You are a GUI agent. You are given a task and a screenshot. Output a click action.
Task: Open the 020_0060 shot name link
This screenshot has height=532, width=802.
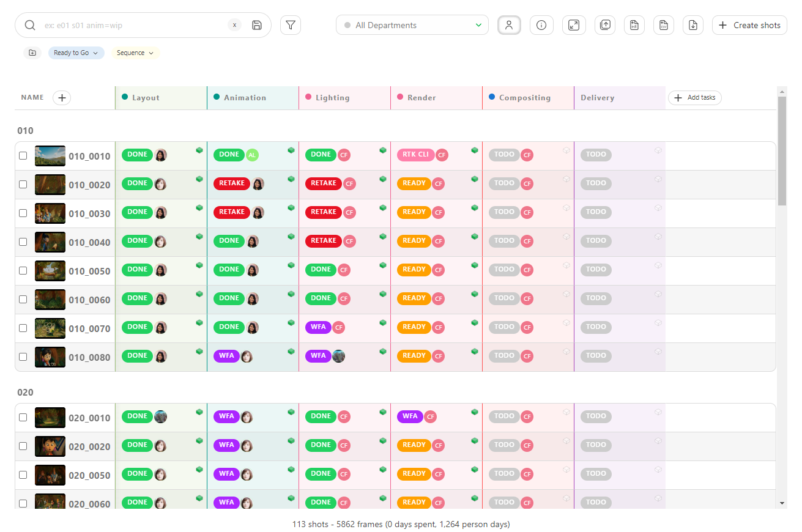coord(89,504)
